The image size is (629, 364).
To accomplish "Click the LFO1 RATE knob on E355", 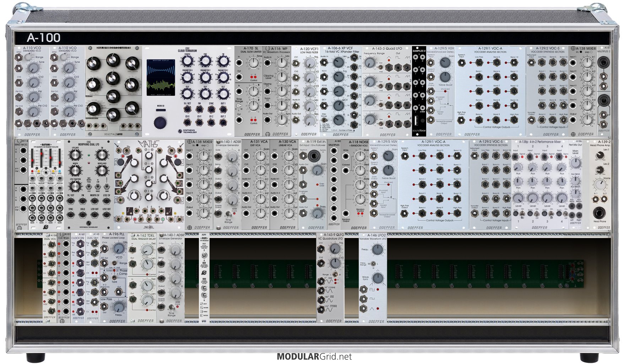I will [x=75, y=155].
